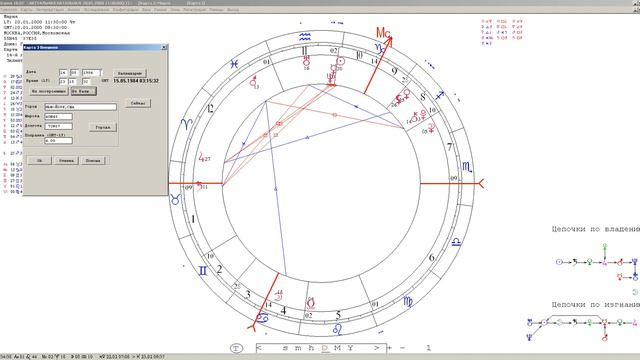Click the Uranus symbol below house 11
Screen dimensions: 640x360
point(307,61)
